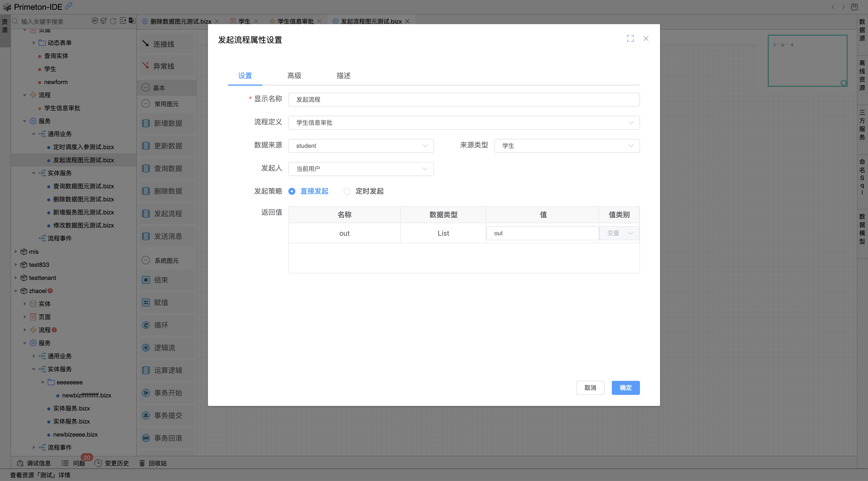The width and height of the screenshot is (868, 481).
Task: Select the 直接发起 radio option
Action: pyautogui.click(x=291, y=191)
